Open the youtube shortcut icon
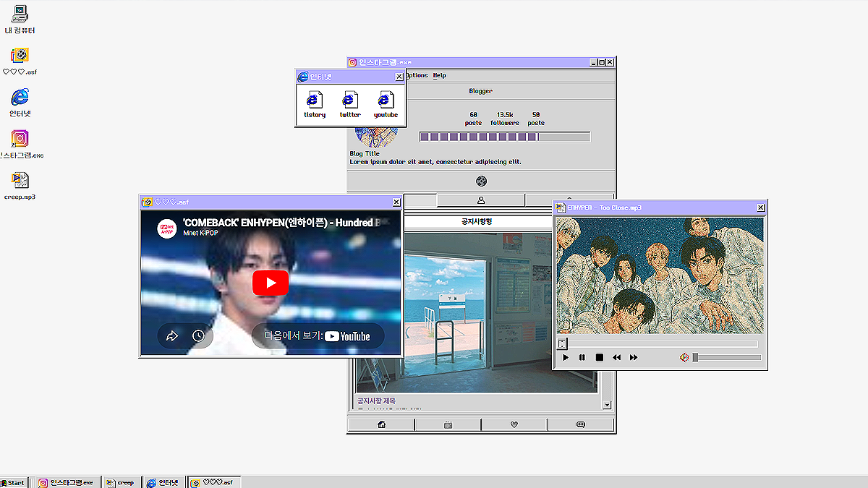 click(386, 100)
